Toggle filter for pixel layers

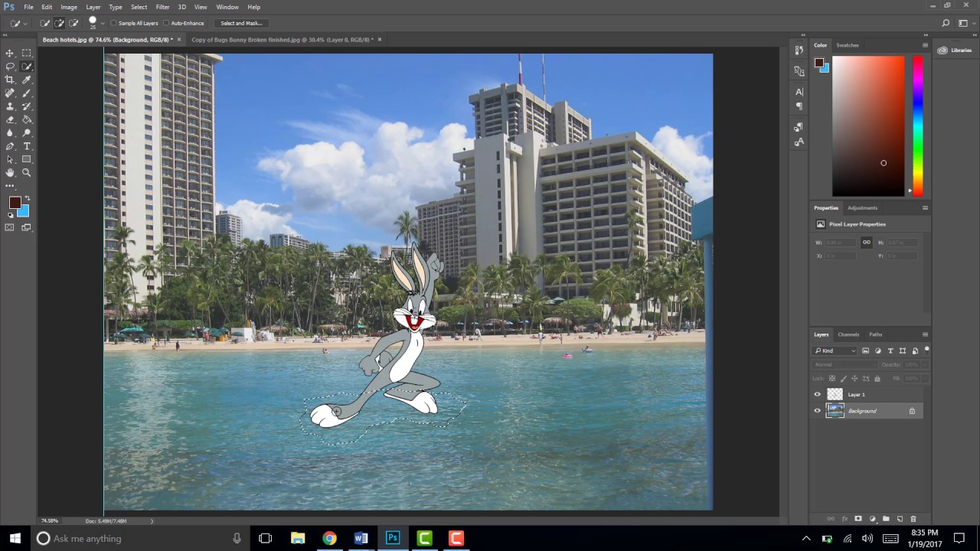point(866,350)
